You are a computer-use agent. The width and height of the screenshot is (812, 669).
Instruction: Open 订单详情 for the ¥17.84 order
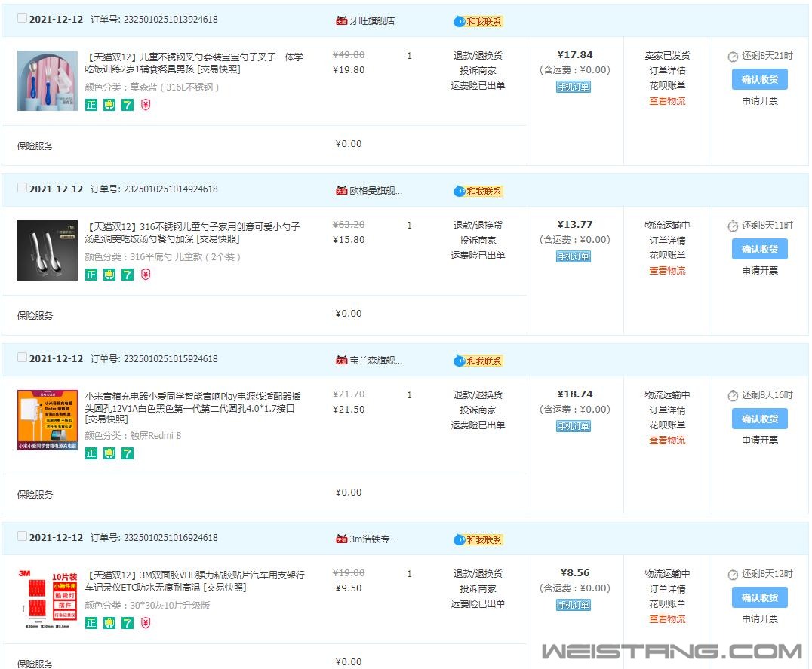point(667,70)
